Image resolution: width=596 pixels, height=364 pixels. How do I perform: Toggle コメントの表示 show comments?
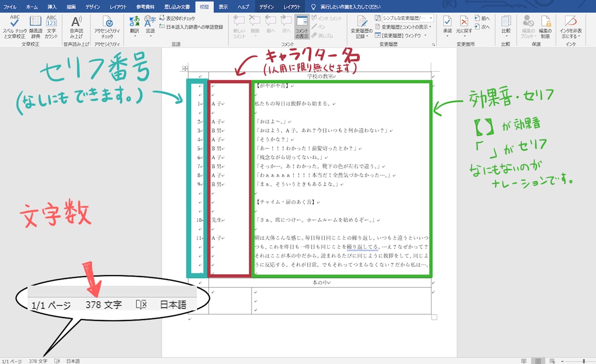[x=302, y=27]
